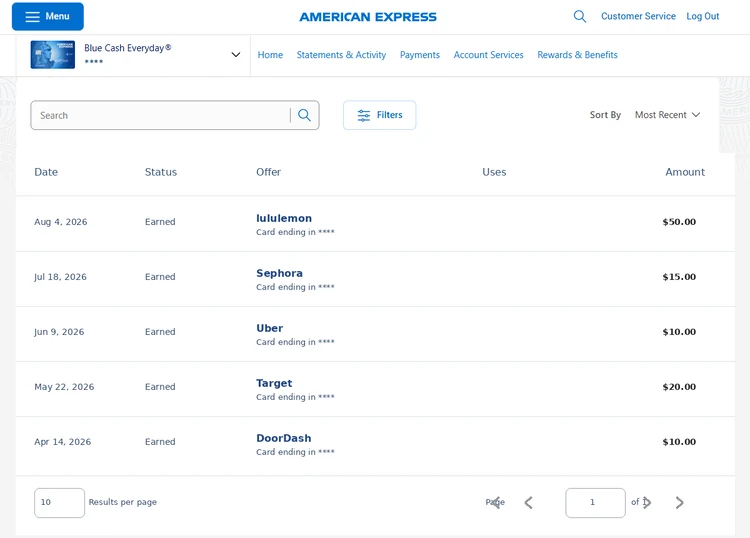Click the Blue Cash Everyday card thumbnail
The image size is (750, 538).
click(53, 55)
